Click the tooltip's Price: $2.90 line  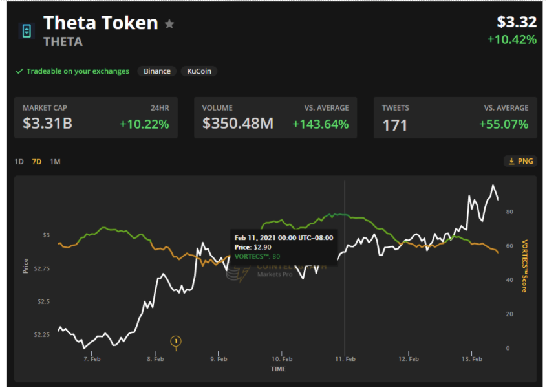click(253, 247)
